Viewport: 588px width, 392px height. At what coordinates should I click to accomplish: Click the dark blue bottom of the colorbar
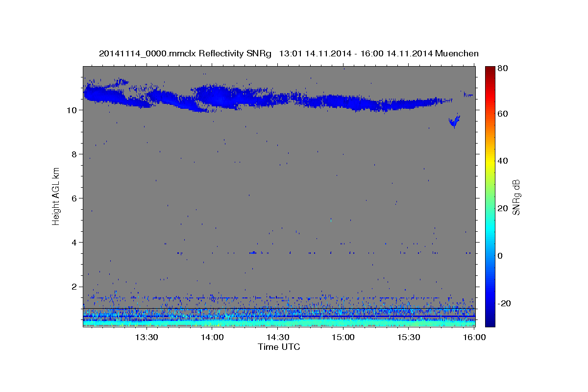[490, 321]
